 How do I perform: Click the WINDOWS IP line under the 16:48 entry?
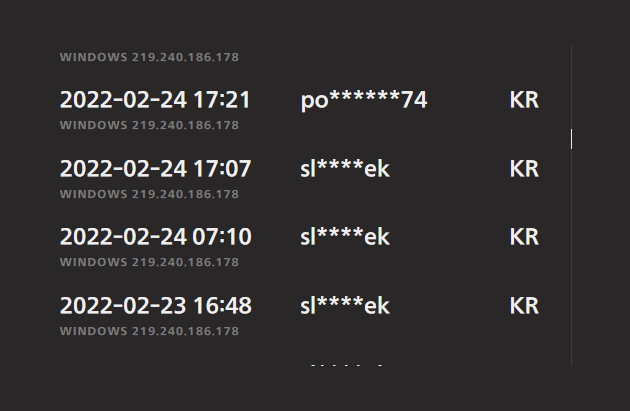(149, 331)
